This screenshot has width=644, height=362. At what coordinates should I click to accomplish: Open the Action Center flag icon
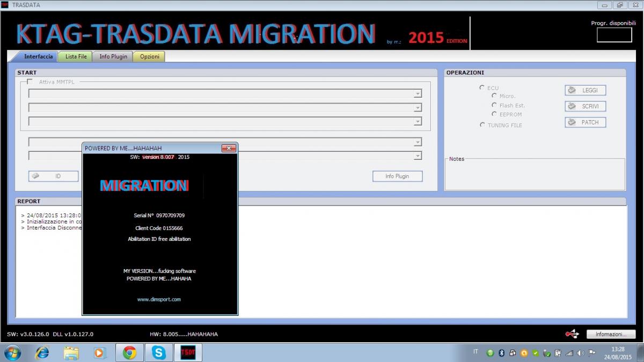[591, 353]
